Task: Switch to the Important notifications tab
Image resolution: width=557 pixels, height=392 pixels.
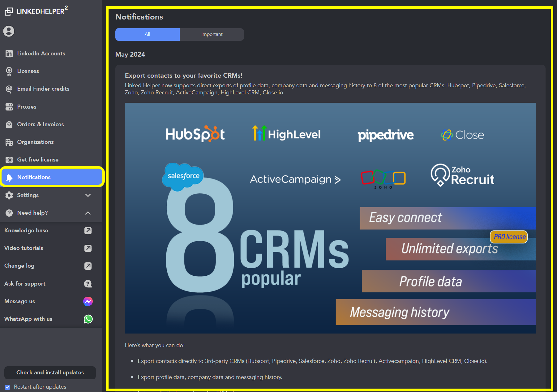Action: point(212,34)
